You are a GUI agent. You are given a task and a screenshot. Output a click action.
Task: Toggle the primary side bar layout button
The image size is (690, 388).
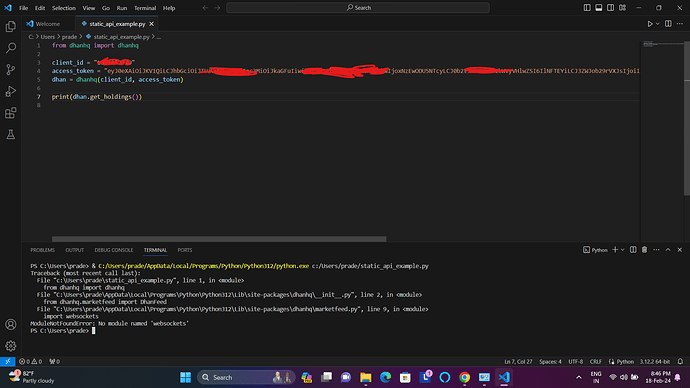coord(587,8)
